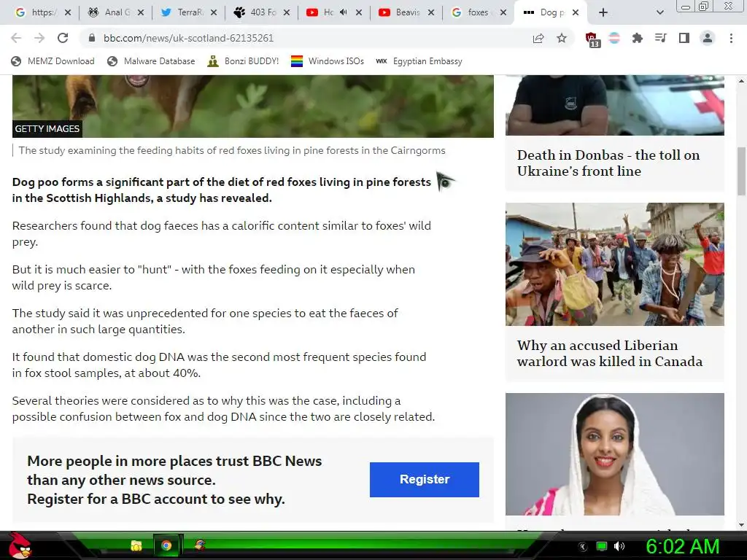The height and width of the screenshot is (560, 747).
Task: Open the Windows ISOs bookmark
Action: (328, 61)
